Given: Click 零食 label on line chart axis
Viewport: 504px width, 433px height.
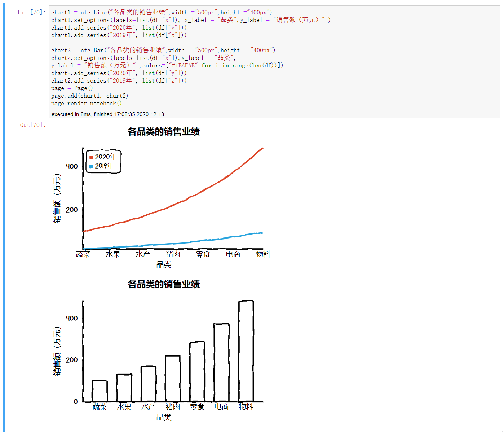Looking at the screenshot, I should [x=203, y=254].
